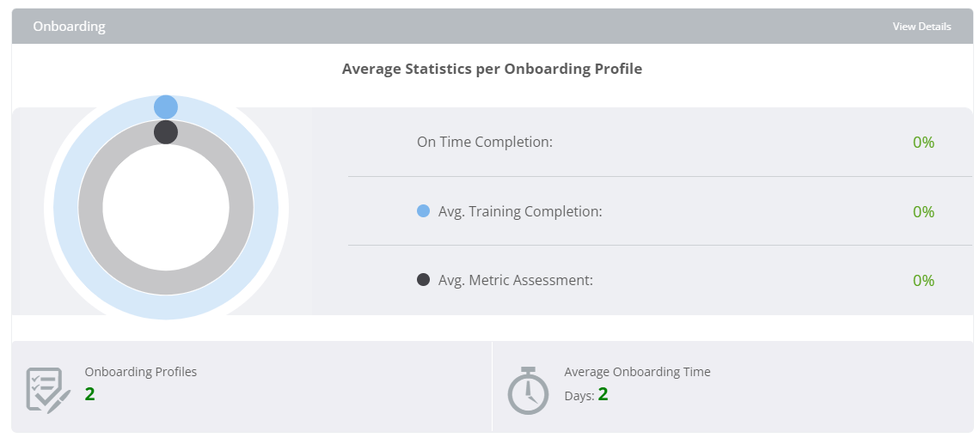Screen dimensions: 980x438
Task: Click the Onboarding Profiles label
Action: coord(141,372)
